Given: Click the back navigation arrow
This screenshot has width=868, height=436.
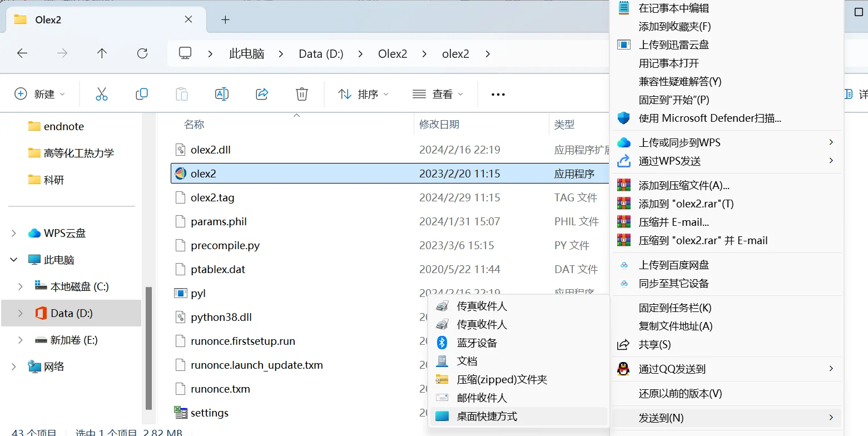Looking at the screenshot, I should (x=22, y=53).
